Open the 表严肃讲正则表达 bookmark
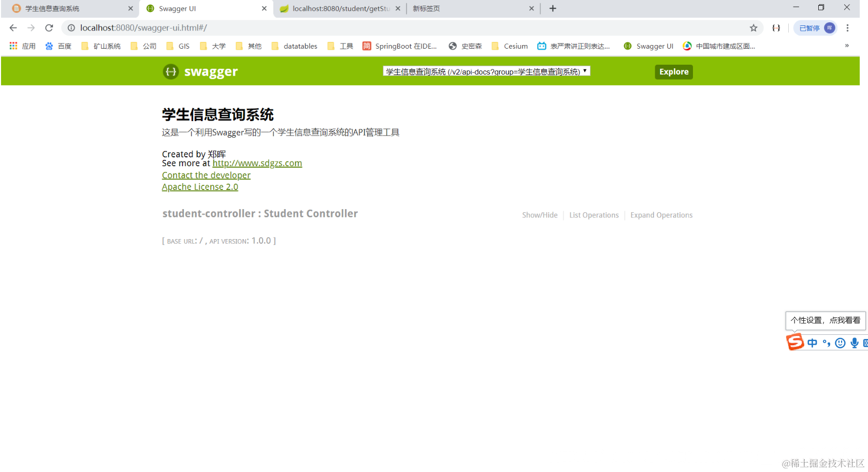The height and width of the screenshot is (472, 868). click(574, 46)
